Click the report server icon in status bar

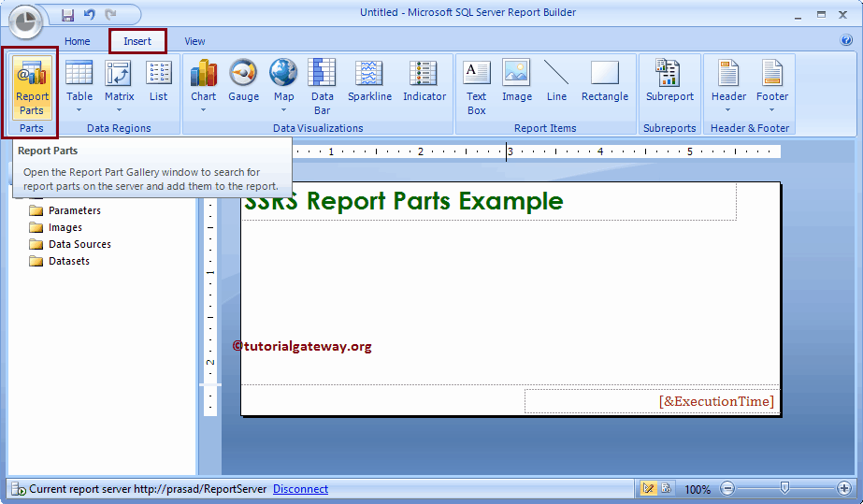pyautogui.click(x=18, y=489)
